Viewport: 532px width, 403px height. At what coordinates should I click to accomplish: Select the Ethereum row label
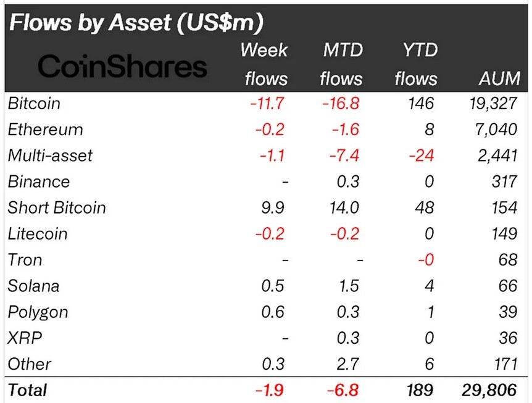[x=45, y=130]
